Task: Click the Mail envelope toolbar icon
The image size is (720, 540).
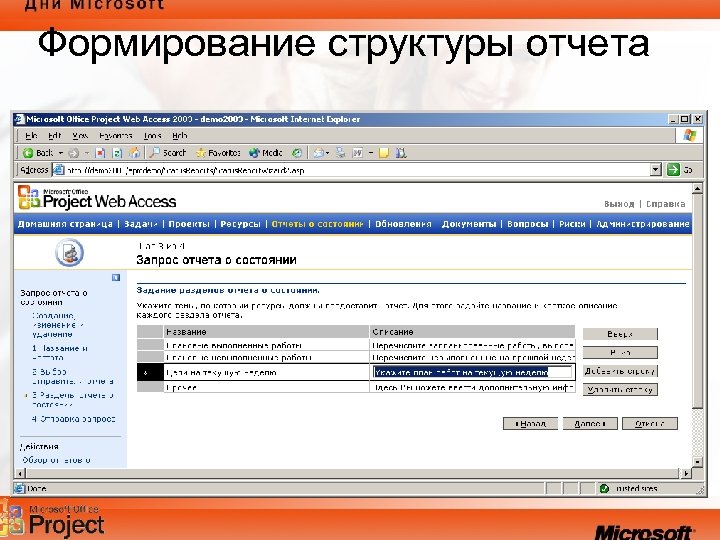Action: 318,153
